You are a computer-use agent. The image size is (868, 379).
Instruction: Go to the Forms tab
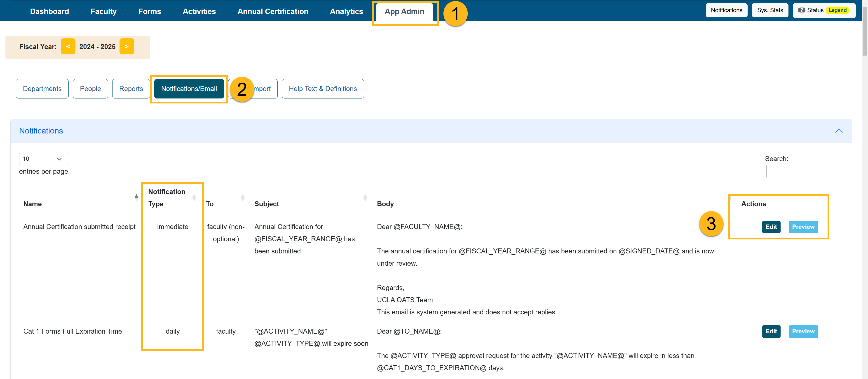(x=150, y=12)
